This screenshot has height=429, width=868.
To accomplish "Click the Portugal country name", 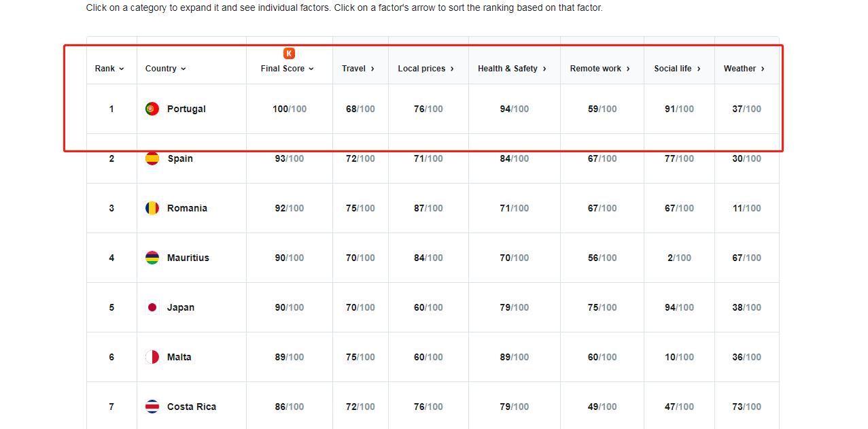I will [186, 109].
